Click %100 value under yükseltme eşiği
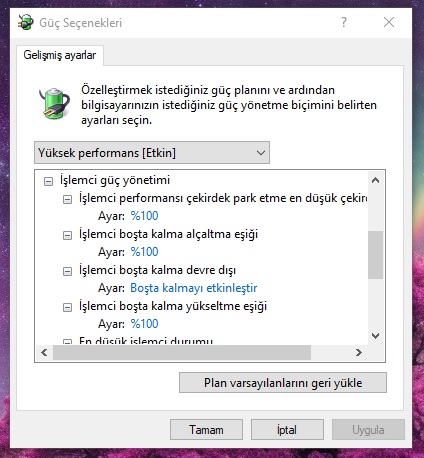Viewport: 424px width, 458px height. click(x=144, y=324)
